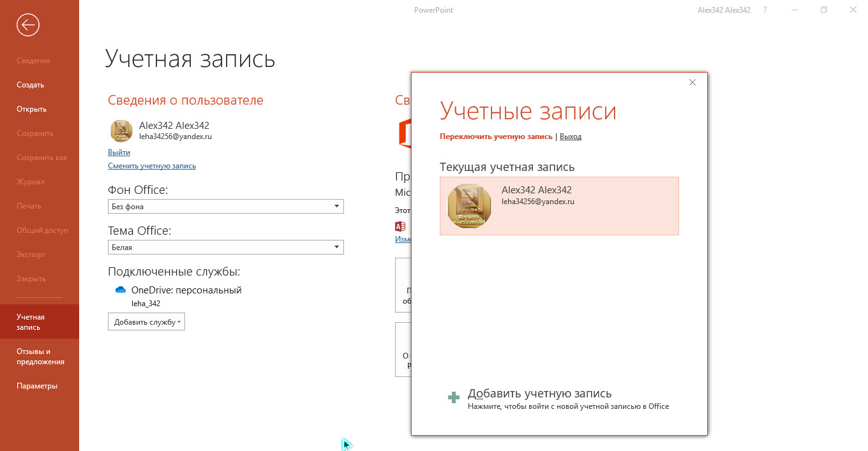The height and width of the screenshot is (451, 868).
Task: Open the Фон Office dropdown
Action: (225, 207)
